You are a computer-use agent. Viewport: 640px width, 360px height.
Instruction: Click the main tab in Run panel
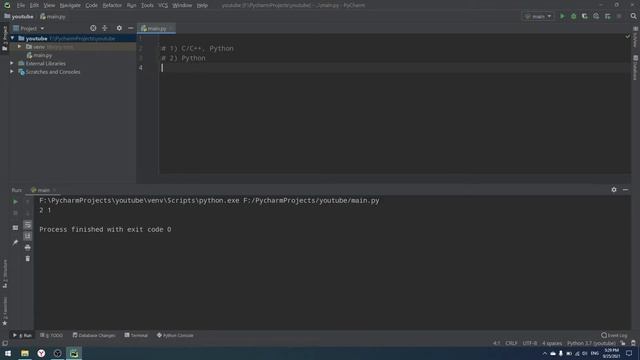pos(43,190)
